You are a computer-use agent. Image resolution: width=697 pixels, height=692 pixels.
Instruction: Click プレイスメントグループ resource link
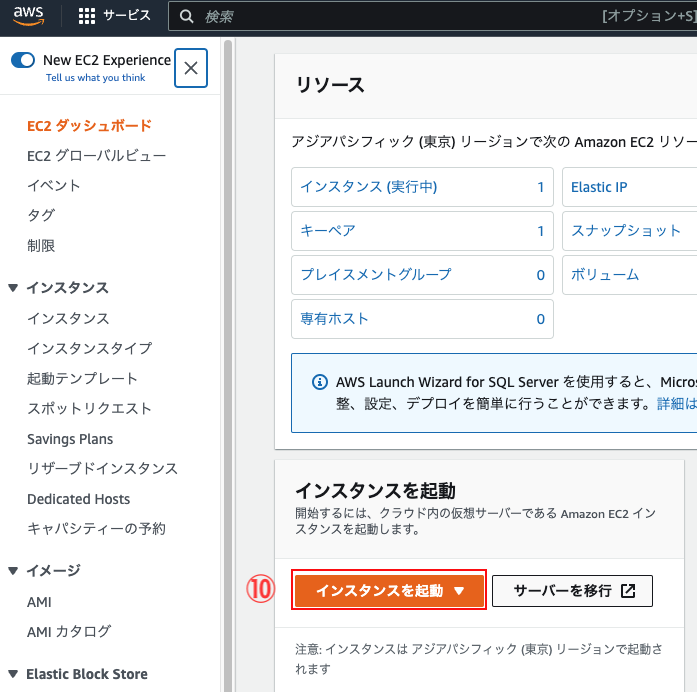(376, 275)
